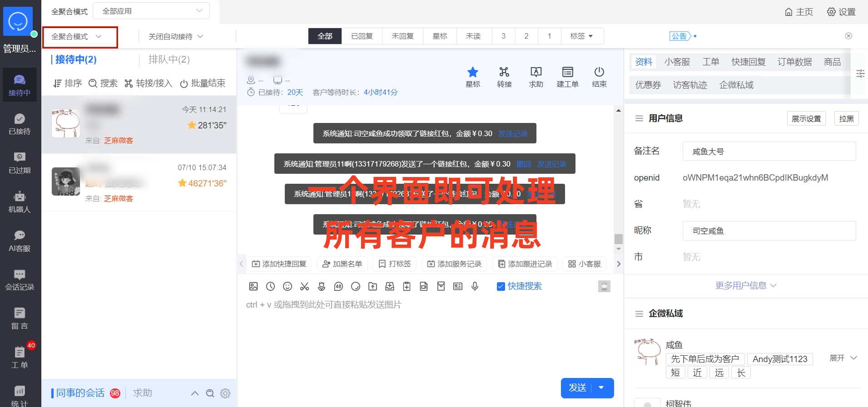This screenshot has height=407, width=868.
Task: Select the 星标 filter tab
Action: coord(440,36)
